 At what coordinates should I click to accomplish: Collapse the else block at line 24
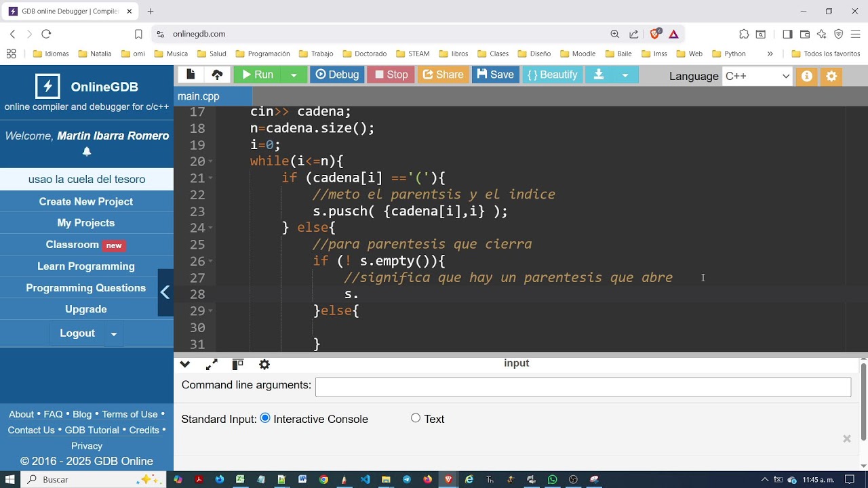click(x=211, y=228)
